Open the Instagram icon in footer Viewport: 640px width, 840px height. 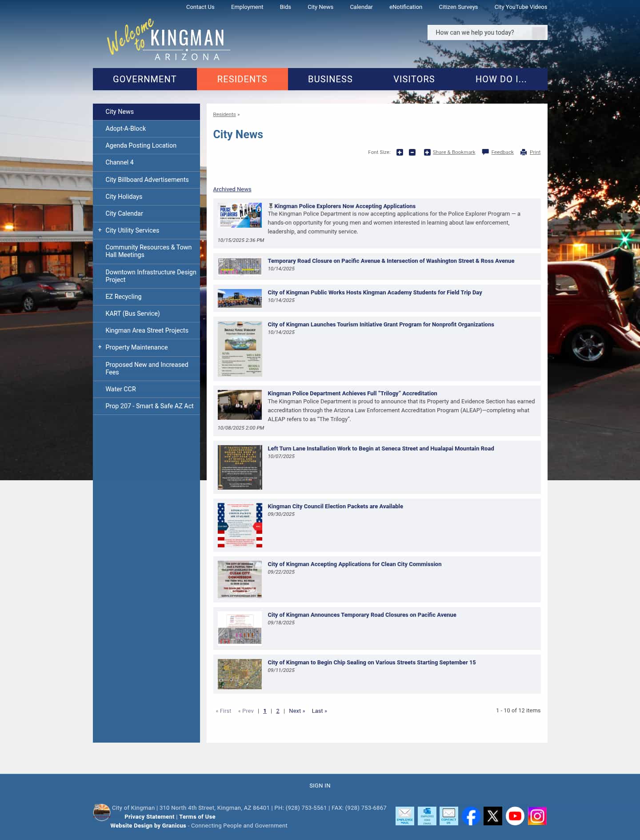click(537, 816)
